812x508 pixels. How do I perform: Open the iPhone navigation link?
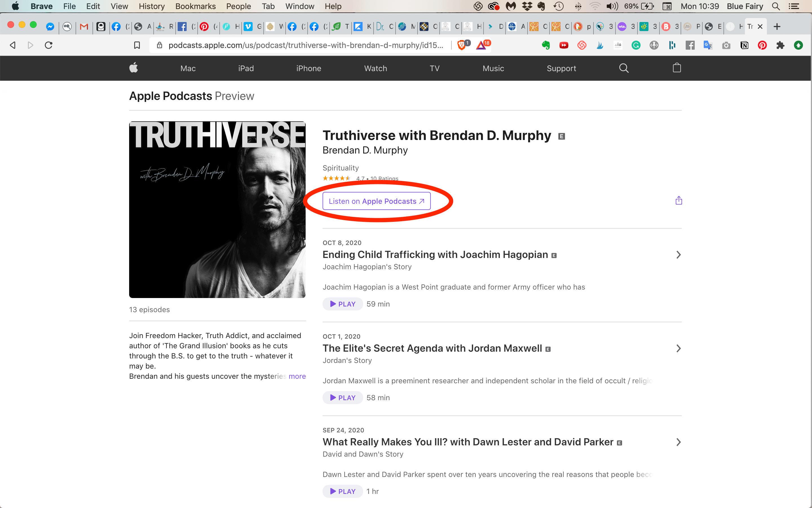(309, 68)
